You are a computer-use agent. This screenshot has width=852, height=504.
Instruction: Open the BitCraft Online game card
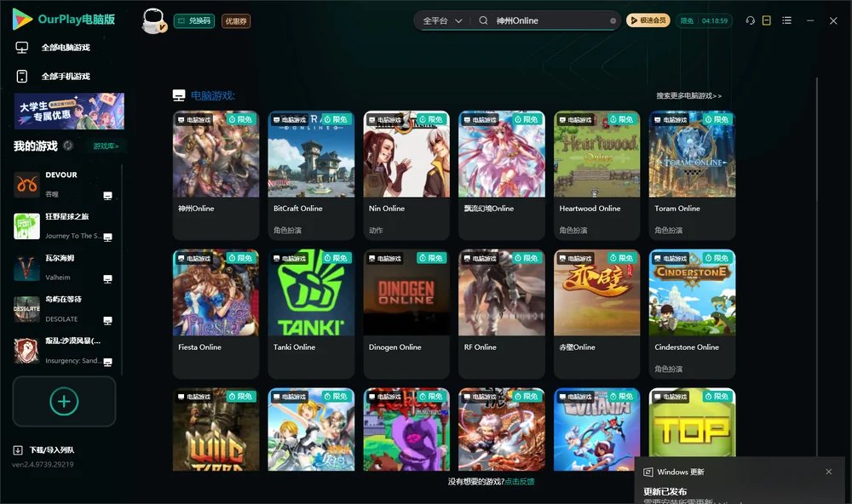click(311, 175)
